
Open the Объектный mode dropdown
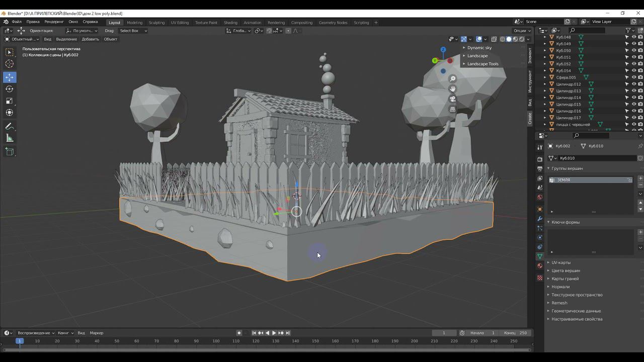coord(21,39)
